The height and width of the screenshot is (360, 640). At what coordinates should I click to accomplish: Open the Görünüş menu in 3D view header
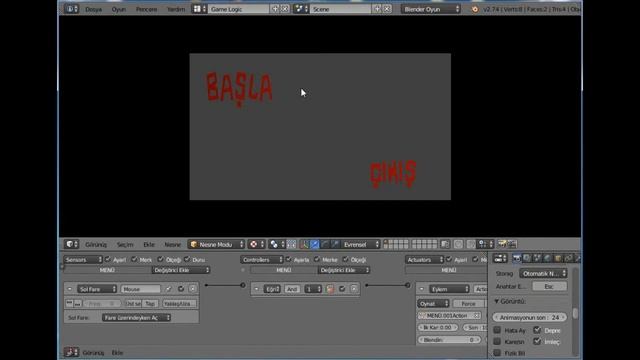click(96, 244)
